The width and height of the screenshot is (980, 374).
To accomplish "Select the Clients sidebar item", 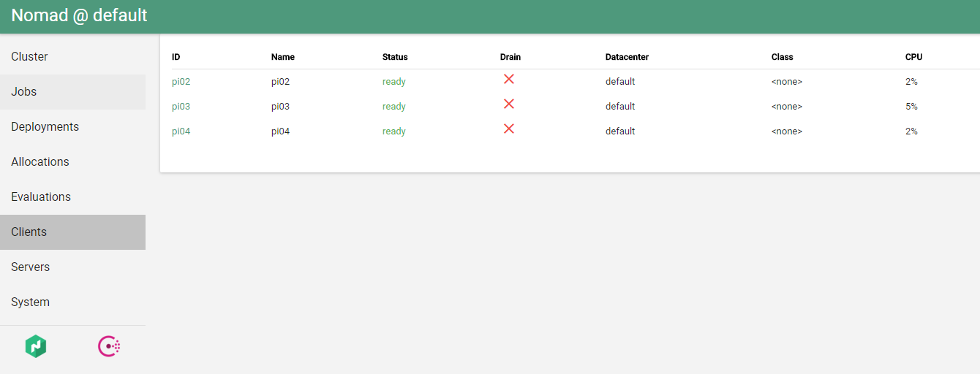I will pos(72,232).
